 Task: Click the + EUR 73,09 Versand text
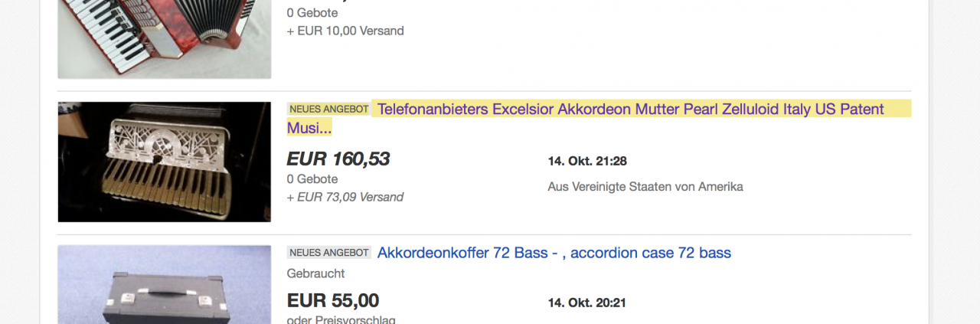345,198
